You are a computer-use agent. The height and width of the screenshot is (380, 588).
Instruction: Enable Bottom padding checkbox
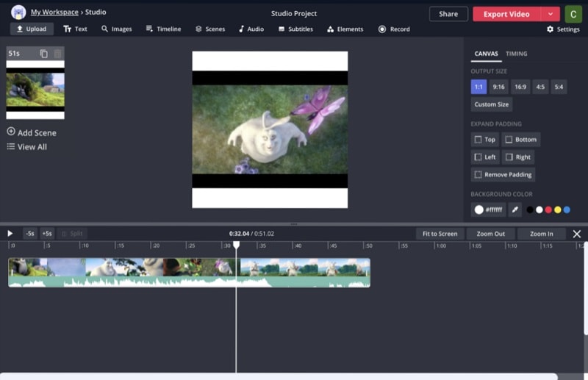click(509, 140)
